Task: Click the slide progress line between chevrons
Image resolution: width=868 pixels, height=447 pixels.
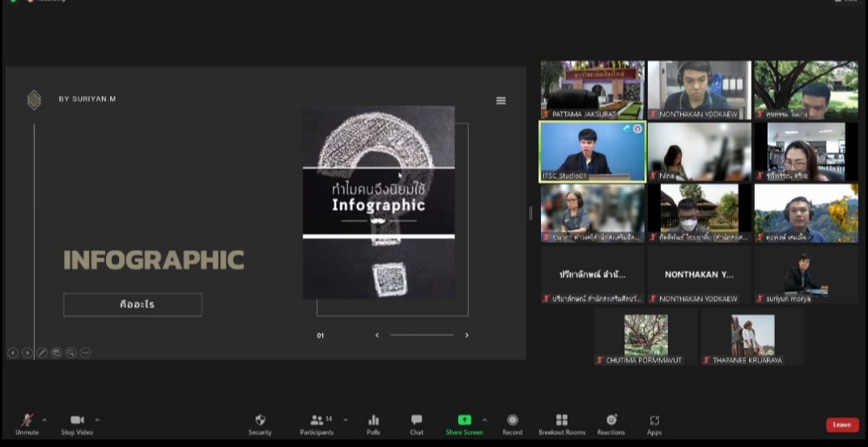Action: [x=422, y=335]
